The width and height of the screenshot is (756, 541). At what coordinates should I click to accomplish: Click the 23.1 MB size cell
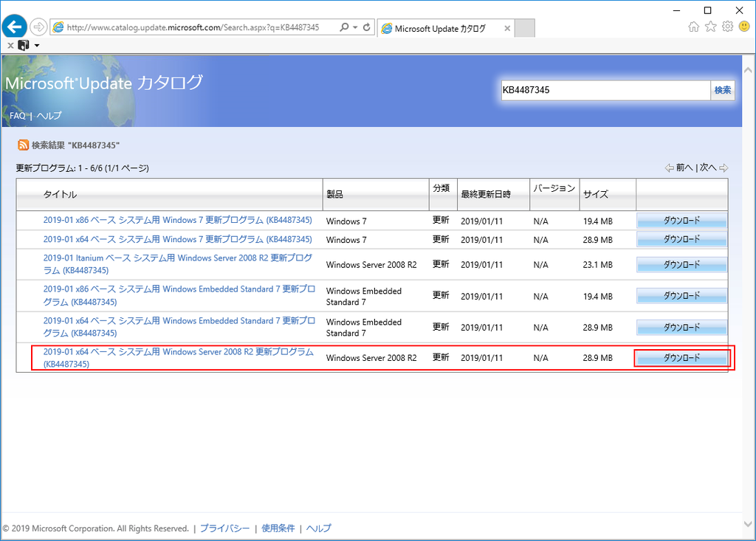pyautogui.click(x=598, y=265)
